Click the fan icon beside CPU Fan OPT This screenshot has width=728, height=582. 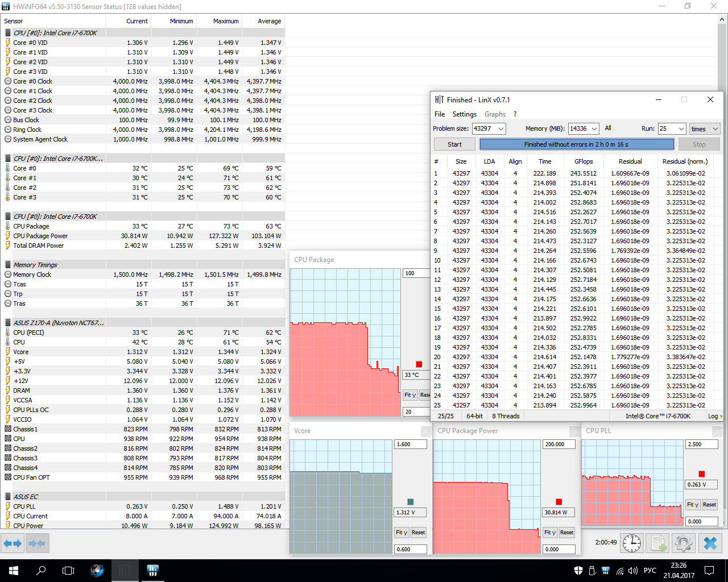tap(8, 477)
